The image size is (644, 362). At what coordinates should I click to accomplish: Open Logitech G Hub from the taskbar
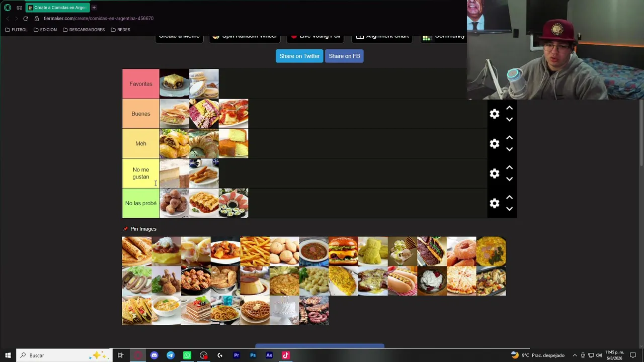tap(220, 355)
